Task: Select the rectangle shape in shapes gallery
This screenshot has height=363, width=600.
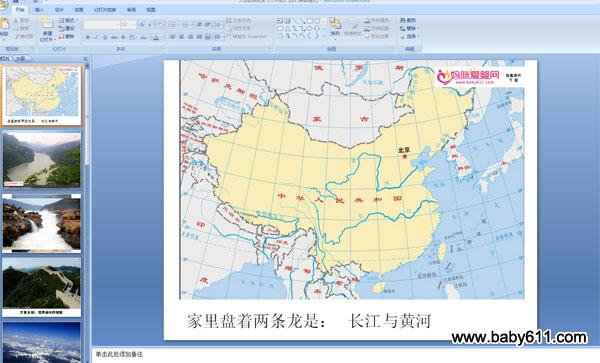Action: [x=310, y=21]
